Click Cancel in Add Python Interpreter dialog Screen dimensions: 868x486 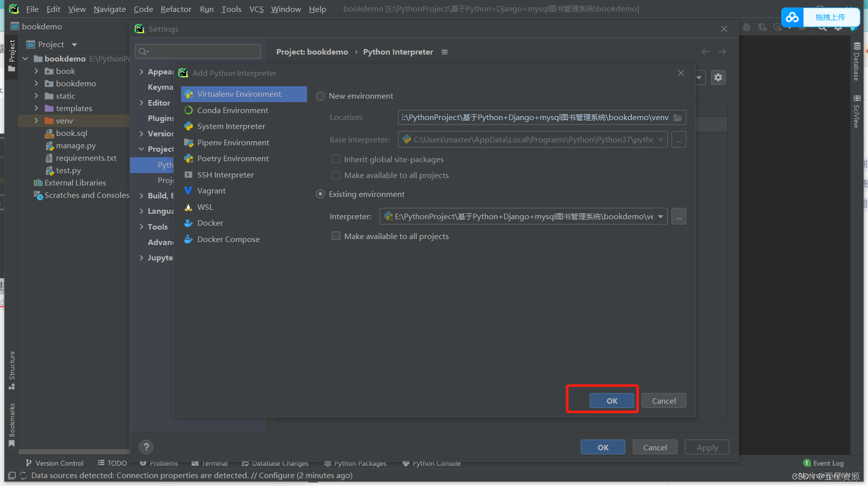(x=664, y=401)
